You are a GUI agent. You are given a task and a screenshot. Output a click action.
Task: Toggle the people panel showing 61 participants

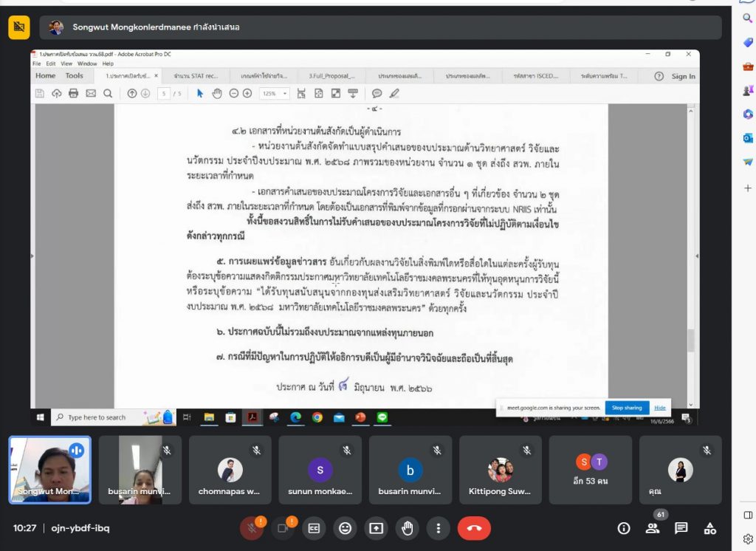pyautogui.click(x=653, y=528)
